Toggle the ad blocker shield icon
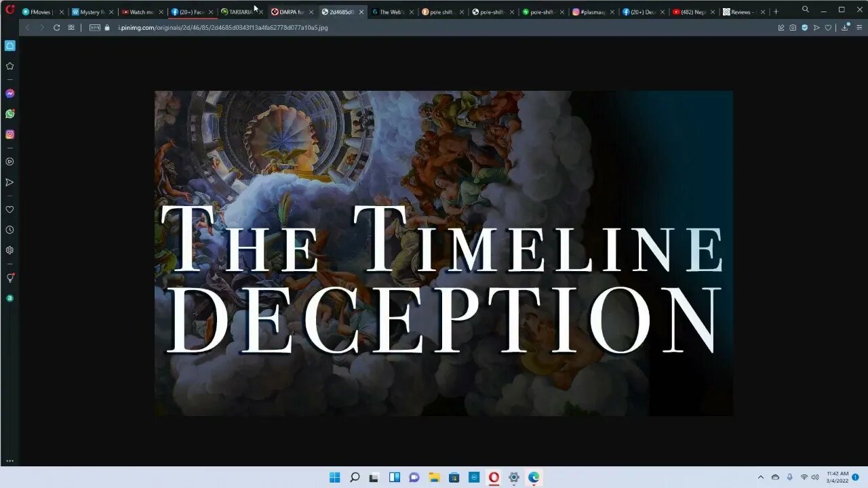The height and width of the screenshot is (488, 868). 805,28
